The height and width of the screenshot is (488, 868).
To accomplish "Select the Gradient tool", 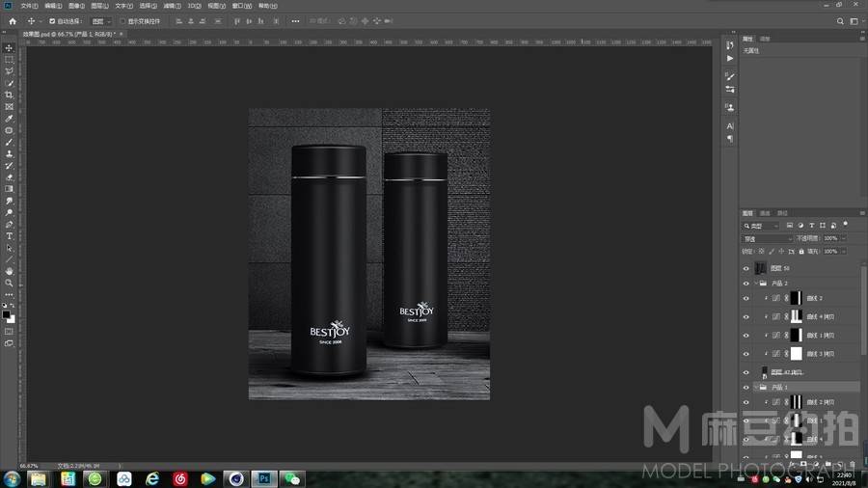I will pos(9,189).
